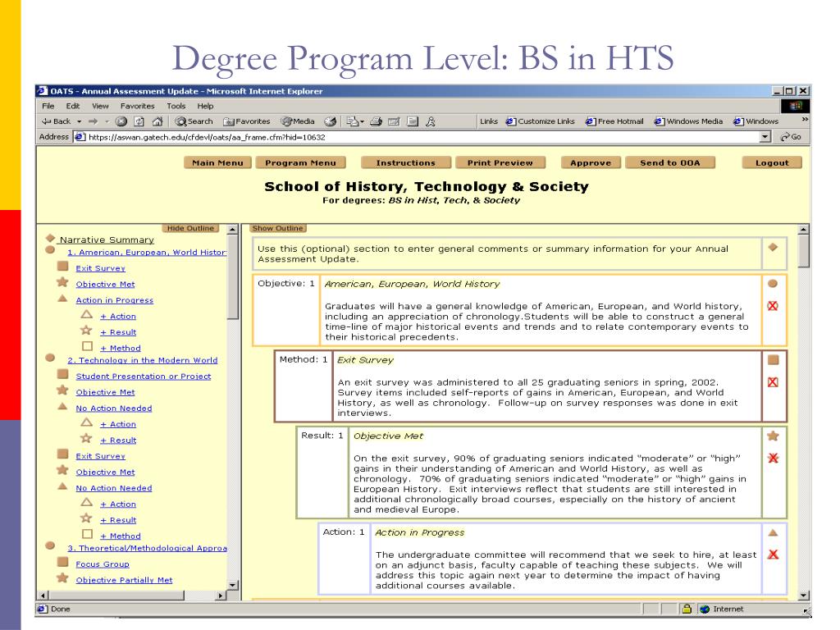Click the Customize Links shortcut
The height and width of the screenshot is (630, 840).
[x=541, y=121]
